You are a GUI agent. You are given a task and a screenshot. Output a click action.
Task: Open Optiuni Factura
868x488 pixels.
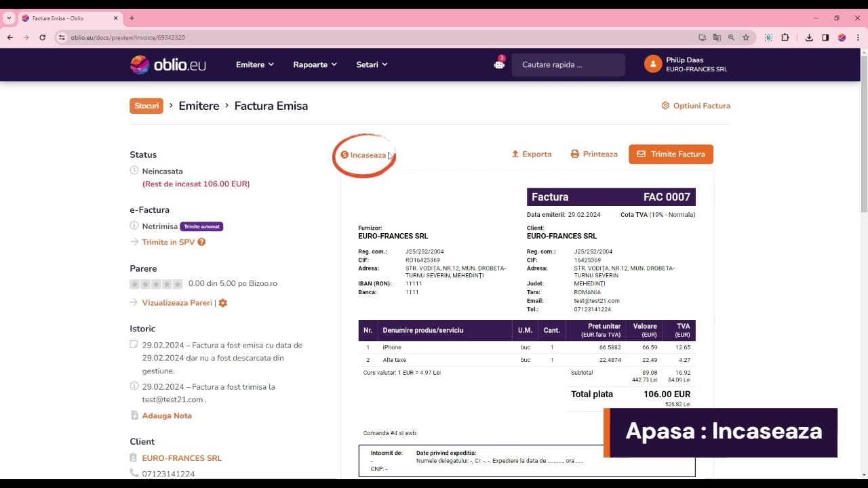pyautogui.click(x=696, y=106)
